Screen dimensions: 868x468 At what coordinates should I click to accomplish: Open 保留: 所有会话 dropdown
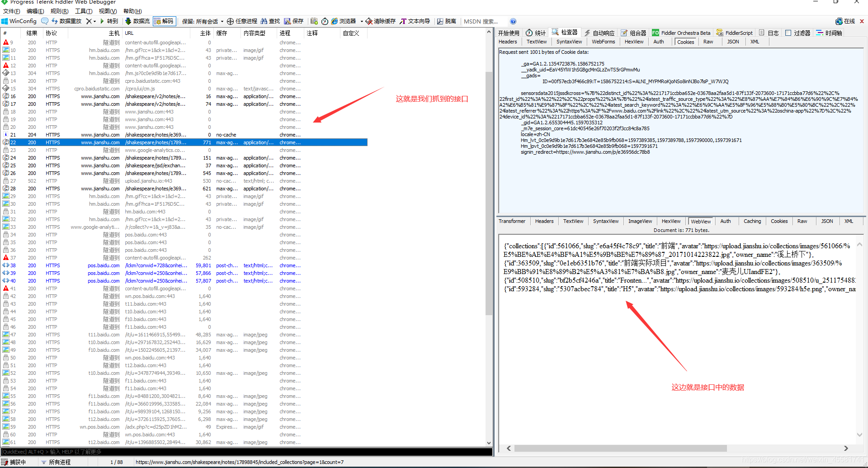(x=203, y=21)
